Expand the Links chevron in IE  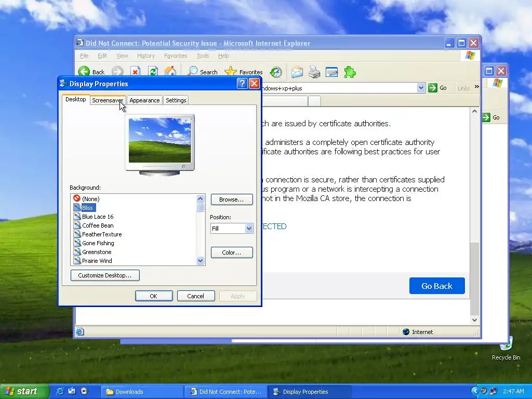point(476,87)
